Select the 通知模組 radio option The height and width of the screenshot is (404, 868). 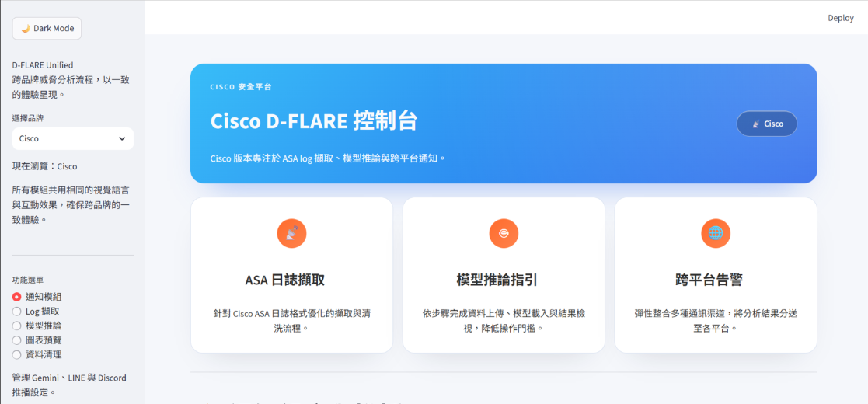click(x=17, y=296)
